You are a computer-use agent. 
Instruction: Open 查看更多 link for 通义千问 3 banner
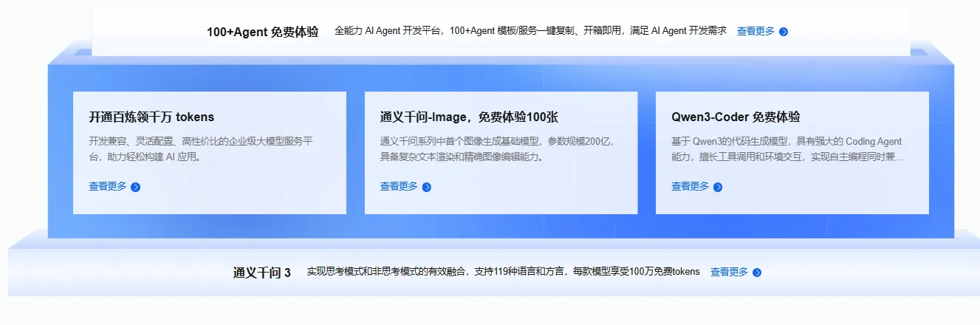pyautogui.click(x=729, y=272)
